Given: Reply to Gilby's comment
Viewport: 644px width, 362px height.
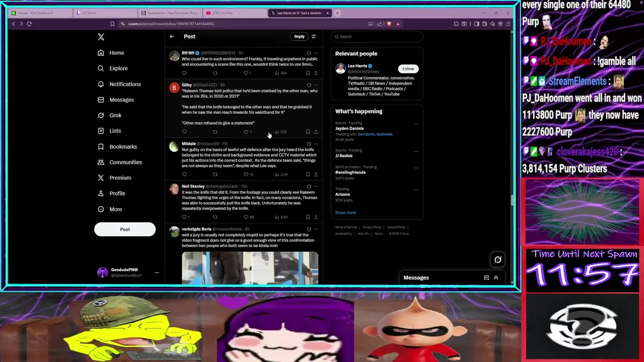Looking at the screenshot, I should point(184,132).
